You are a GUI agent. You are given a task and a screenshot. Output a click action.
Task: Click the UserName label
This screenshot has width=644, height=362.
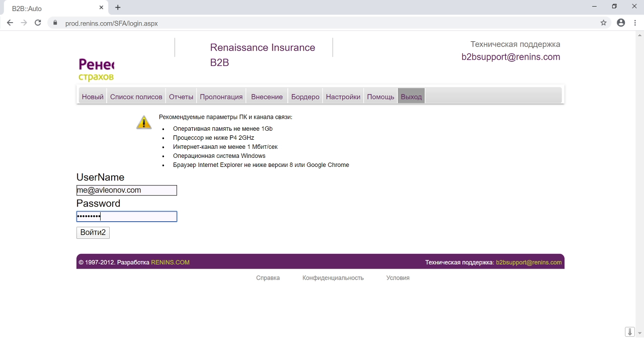click(100, 177)
